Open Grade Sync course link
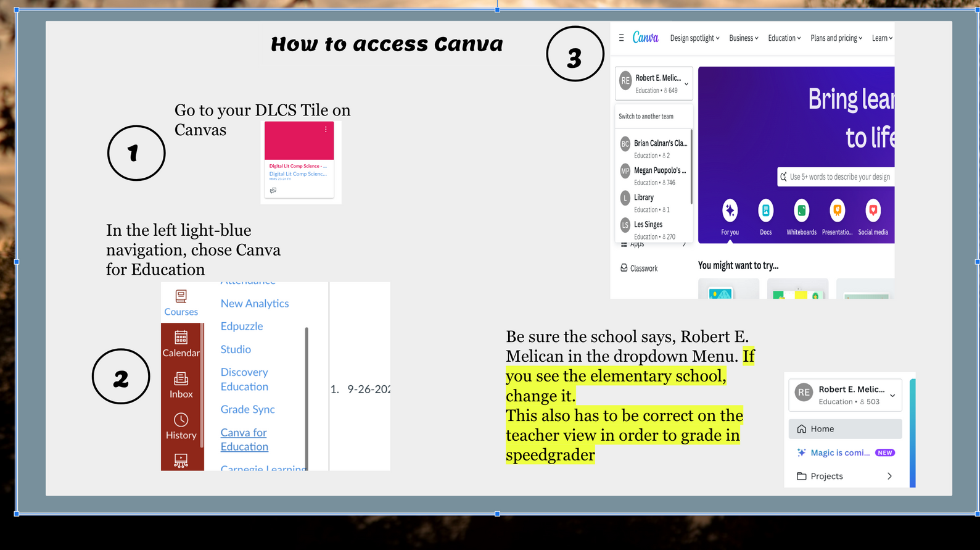980x550 pixels. 247,409
